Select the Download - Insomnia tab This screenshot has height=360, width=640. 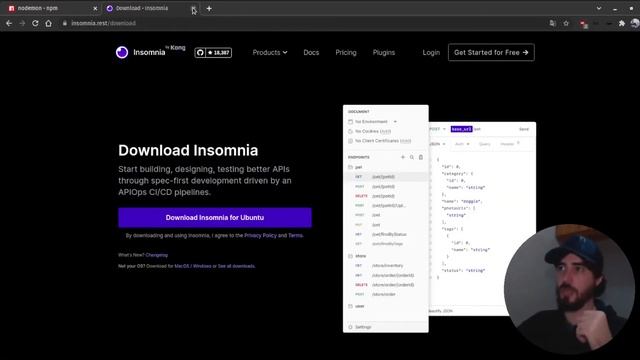[x=150, y=8]
